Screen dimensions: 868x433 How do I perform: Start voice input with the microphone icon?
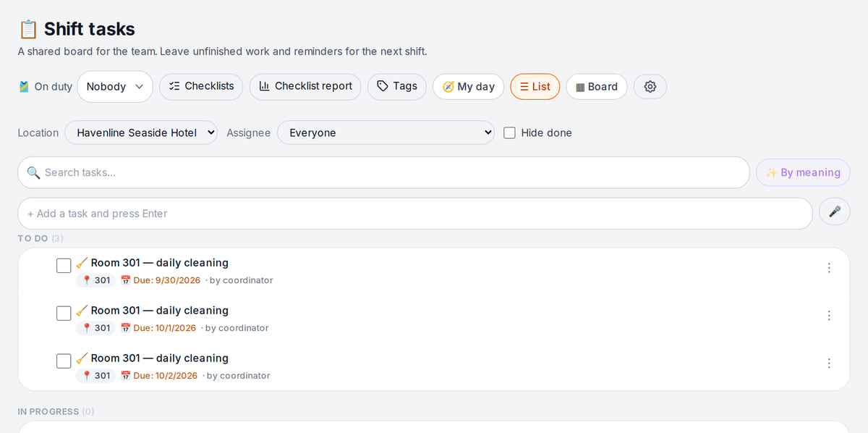pyautogui.click(x=834, y=212)
